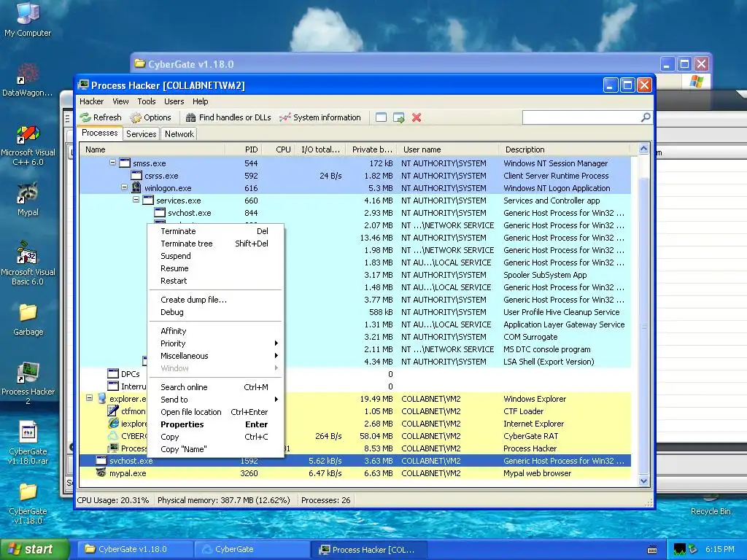Screen dimensions: 747x560
Task: Open the Options toolbar button
Action: pyautogui.click(x=150, y=117)
